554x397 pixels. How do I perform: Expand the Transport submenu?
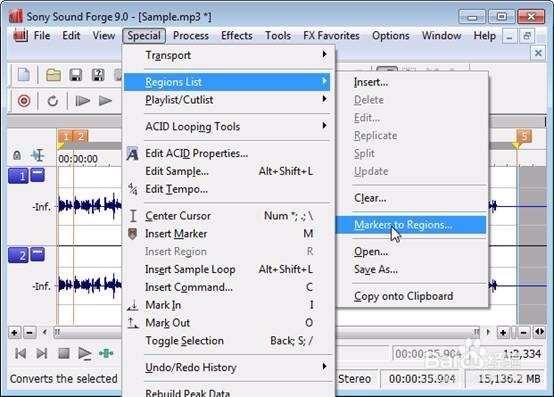227,55
